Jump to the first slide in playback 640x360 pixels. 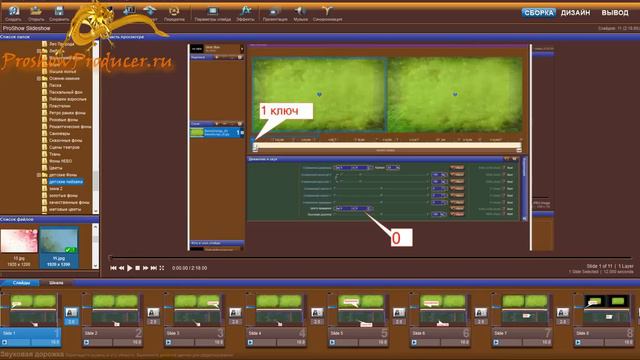(x=113, y=268)
